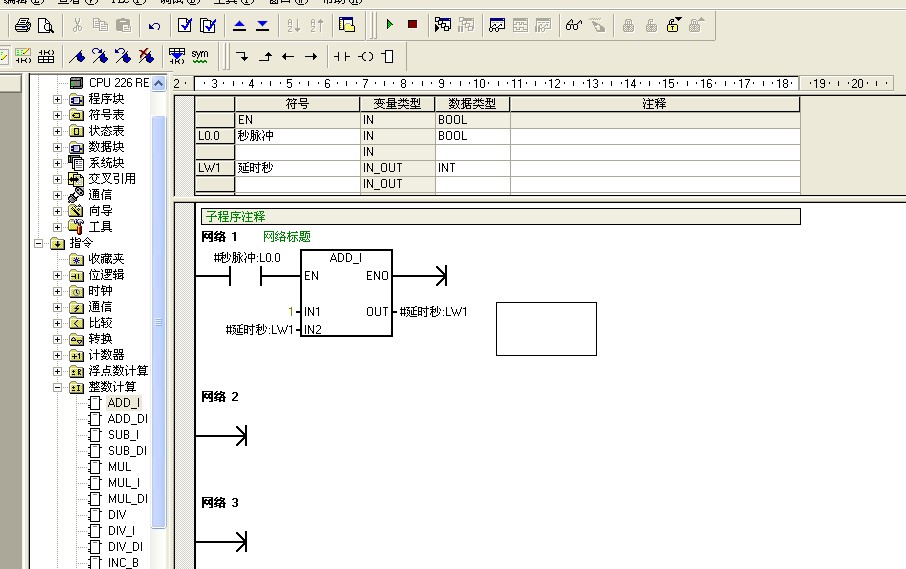Expand the 位逻辑 instruction folder
This screenshot has height=569, width=906.
(x=57, y=276)
